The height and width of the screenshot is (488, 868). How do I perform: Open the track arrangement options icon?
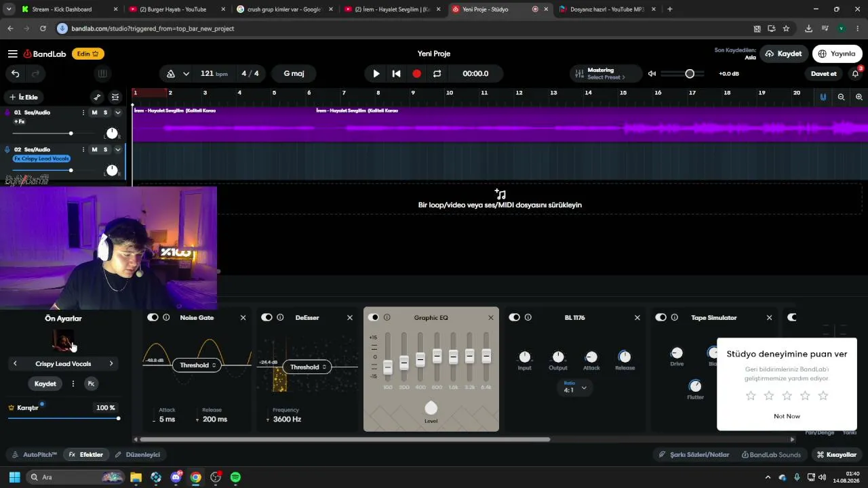(115, 97)
